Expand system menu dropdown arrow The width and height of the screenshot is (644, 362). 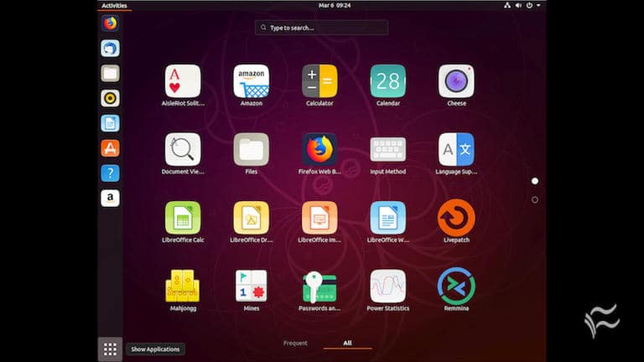[x=538, y=5]
